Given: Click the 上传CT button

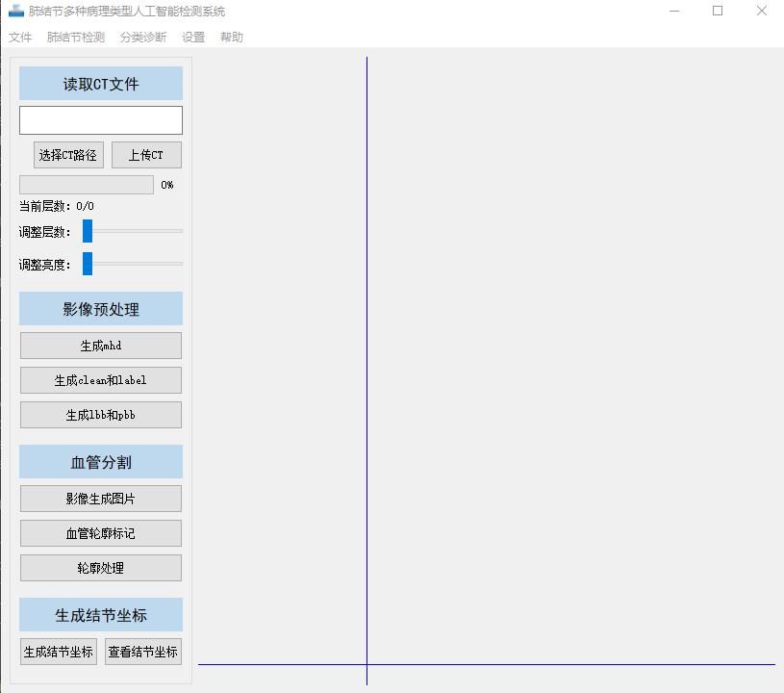Looking at the screenshot, I should coord(146,155).
